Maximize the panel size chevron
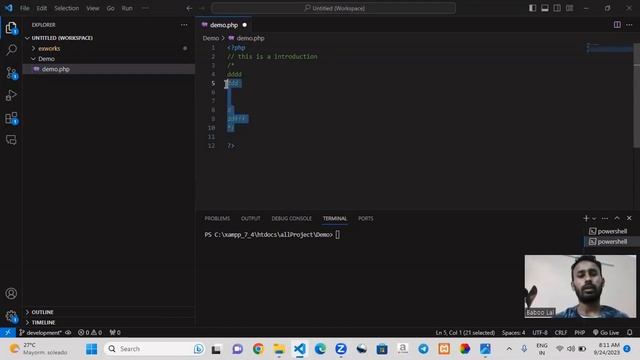This screenshot has height=360, width=640. [x=617, y=218]
